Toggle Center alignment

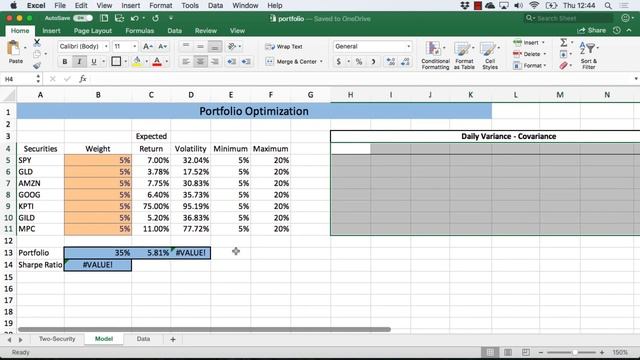pyautogui.click(x=200, y=62)
